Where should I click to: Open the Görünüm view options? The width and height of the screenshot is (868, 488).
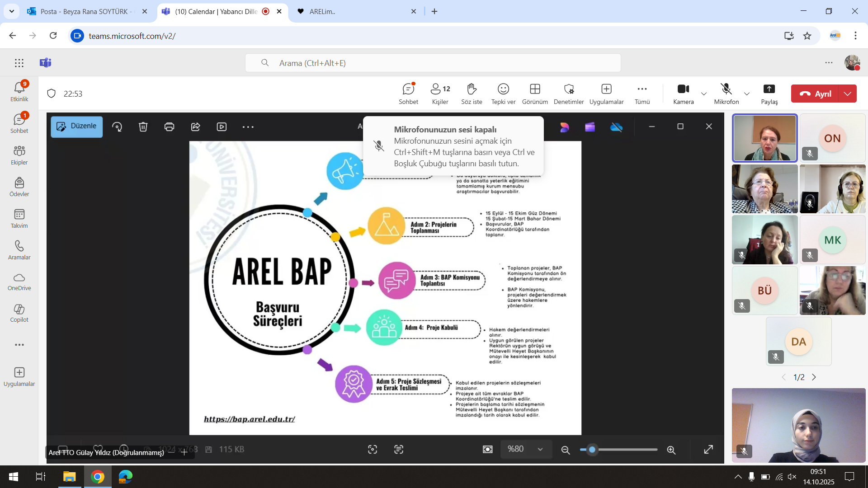point(535,94)
